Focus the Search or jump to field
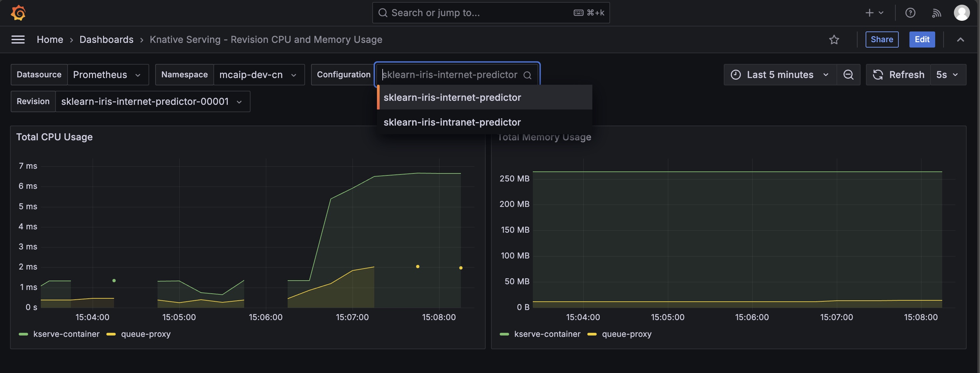The height and width of the screenshot is (373, 980). (491, 13)
